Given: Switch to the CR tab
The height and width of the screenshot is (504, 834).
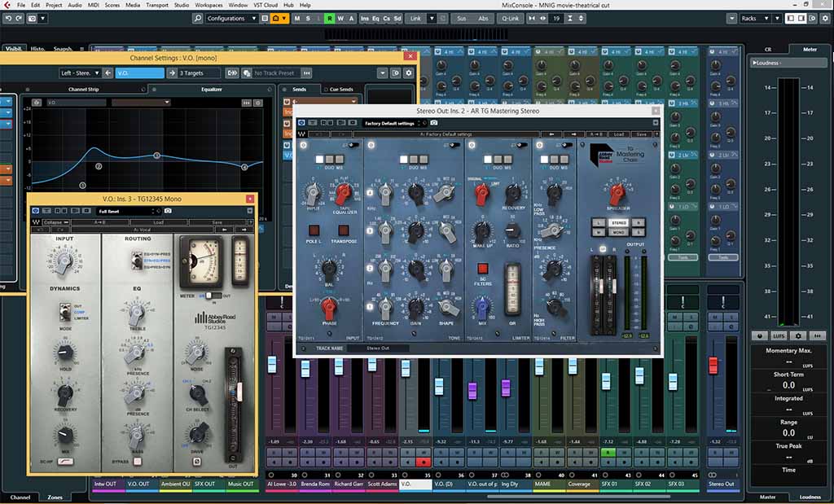Looking at the screenshot, I should (x=768, y=49).
